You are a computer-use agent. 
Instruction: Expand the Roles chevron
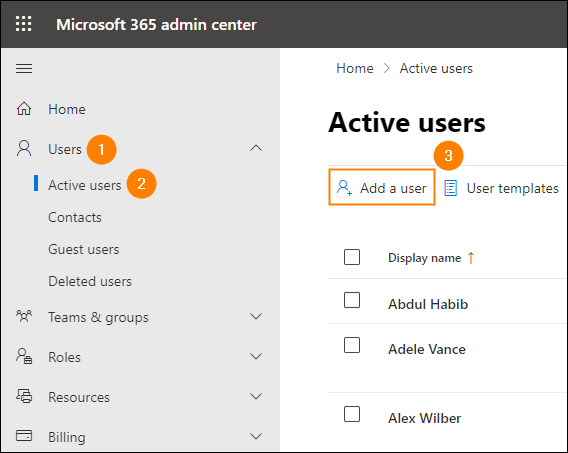point(256,356)
